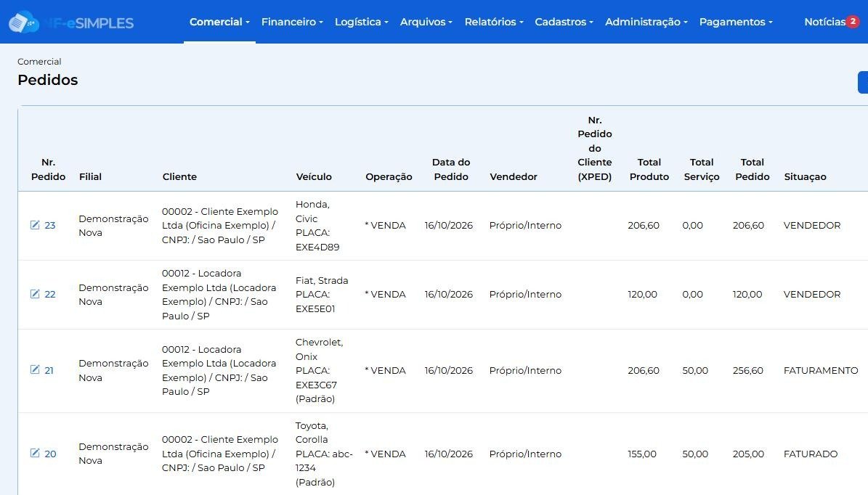
Task: Click total pedido value 205,00
Action: (748, 454)
